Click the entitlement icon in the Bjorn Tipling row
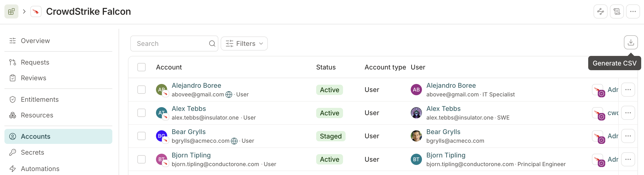The width and height of the screenshot is (644, 175). pos(598,160)
